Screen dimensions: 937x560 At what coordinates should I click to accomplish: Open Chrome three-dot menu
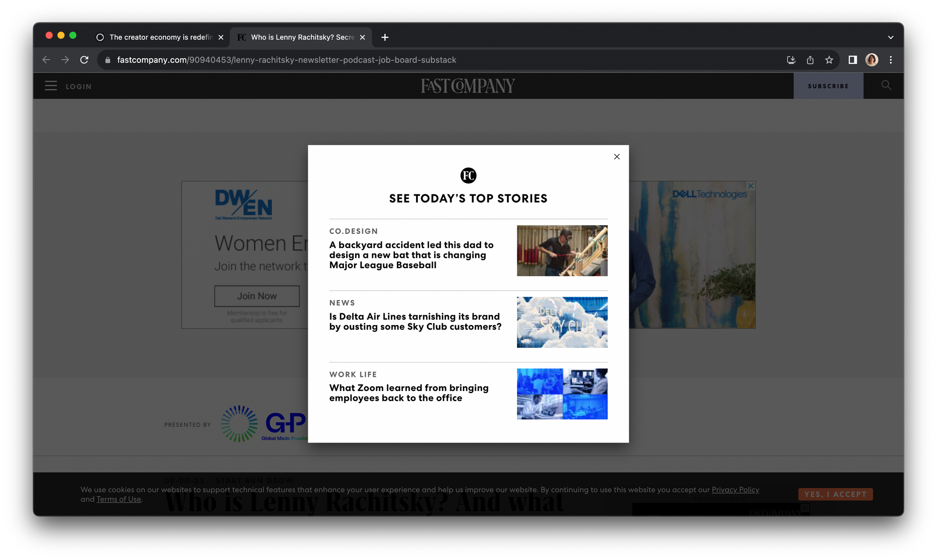coord(891,60)
